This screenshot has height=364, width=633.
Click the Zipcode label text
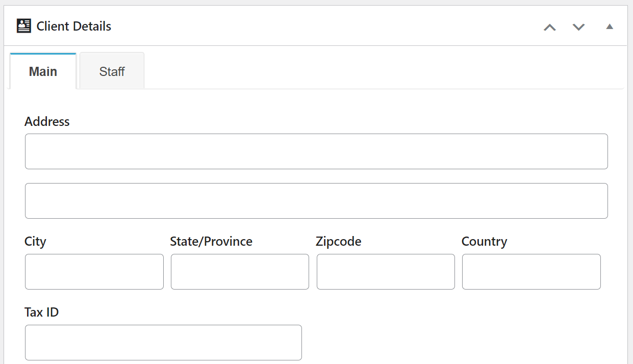click(338, 241)
